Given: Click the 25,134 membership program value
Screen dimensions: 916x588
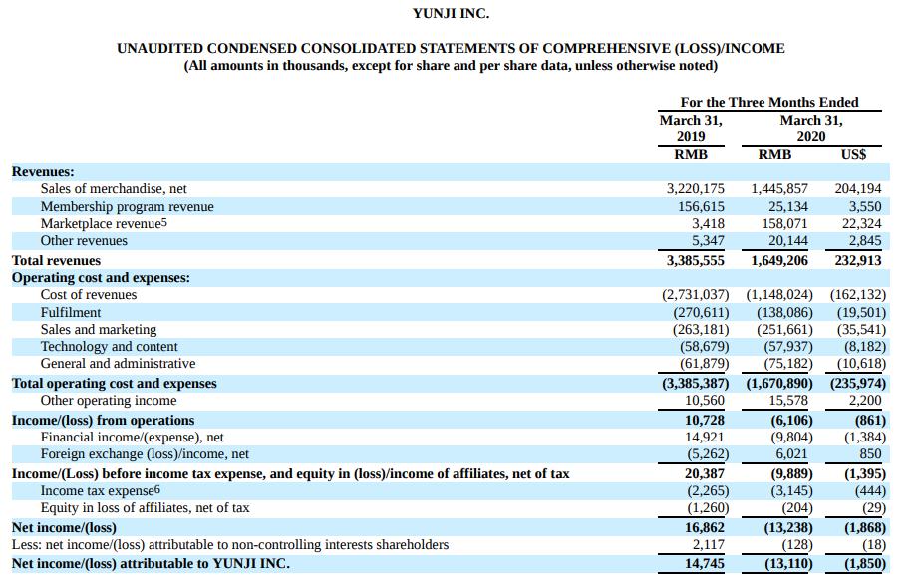Looking at the screenshot, I should point(788,206).
